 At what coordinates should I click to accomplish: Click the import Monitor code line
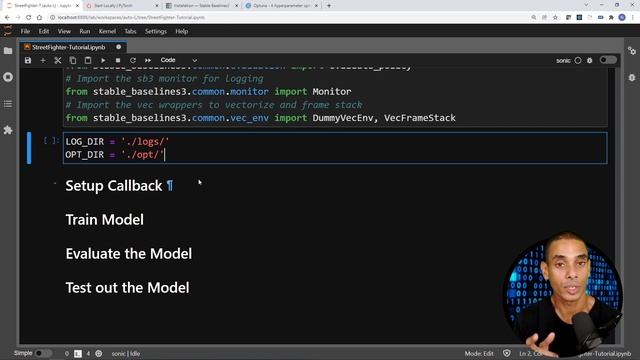point(208,92)
